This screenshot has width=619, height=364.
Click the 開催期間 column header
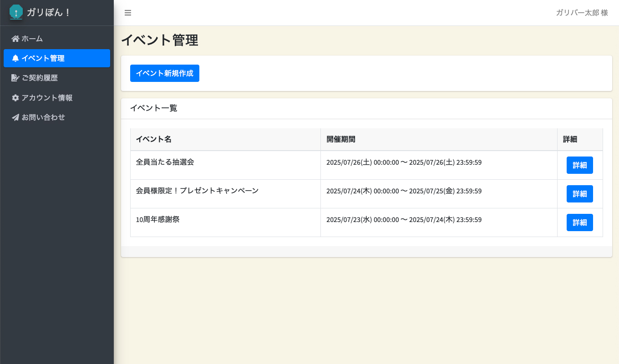pos(340,139)
